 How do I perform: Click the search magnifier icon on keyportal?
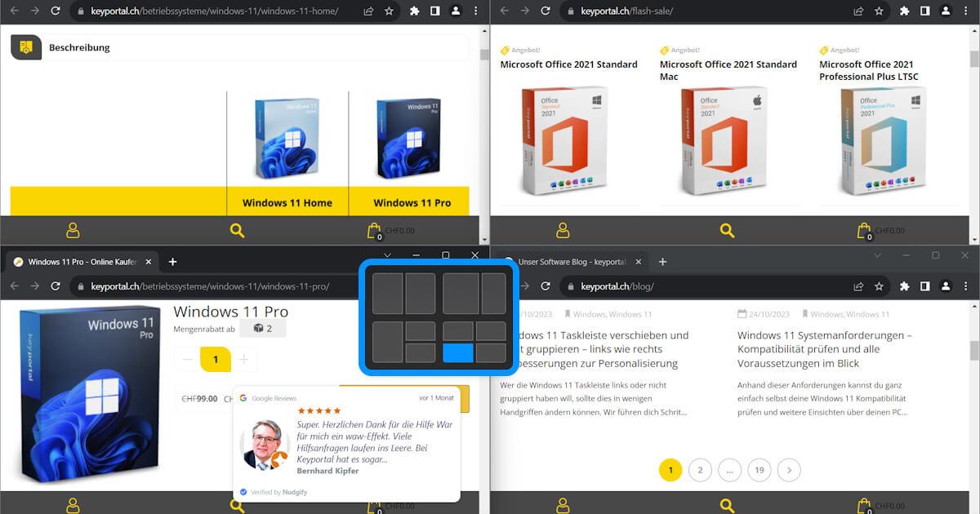coord(237,230)
